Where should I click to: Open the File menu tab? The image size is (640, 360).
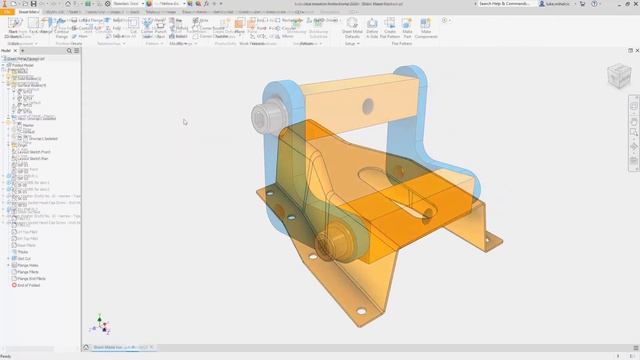click(x=7, y=12)
